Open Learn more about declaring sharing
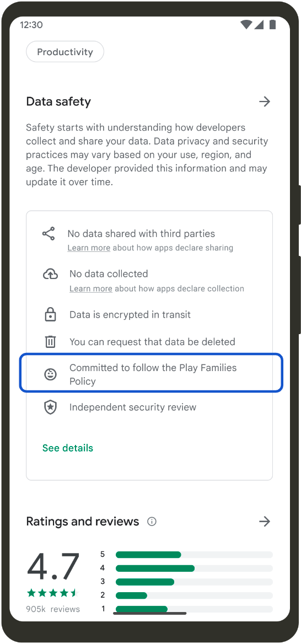Image resolution: width=301 pixels, height=644 pixels. pos(89,248)
